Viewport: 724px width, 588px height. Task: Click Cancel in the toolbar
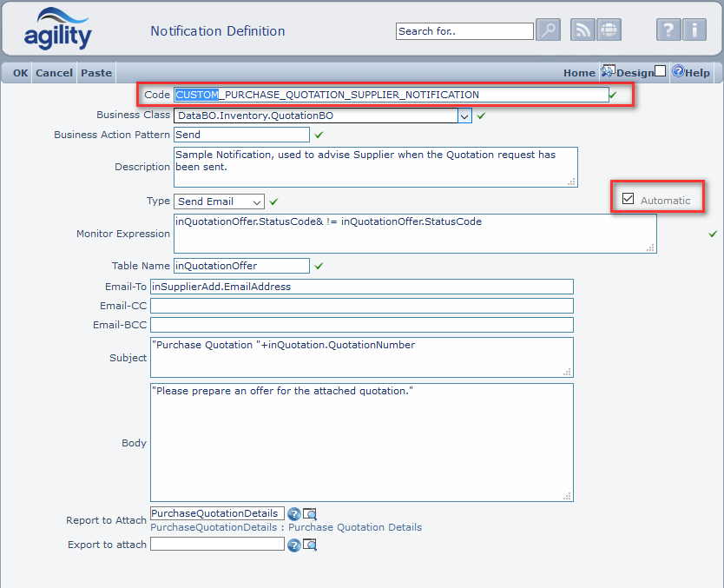point(54,73)
